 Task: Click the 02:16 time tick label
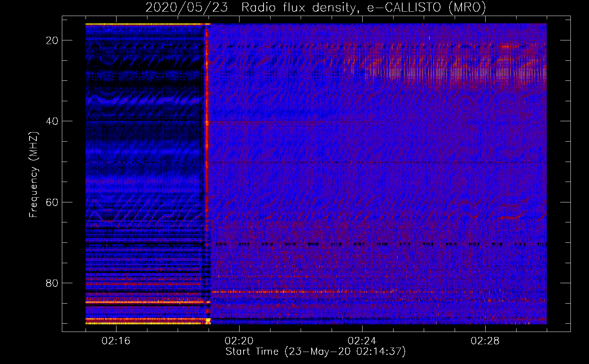point(116,341)
